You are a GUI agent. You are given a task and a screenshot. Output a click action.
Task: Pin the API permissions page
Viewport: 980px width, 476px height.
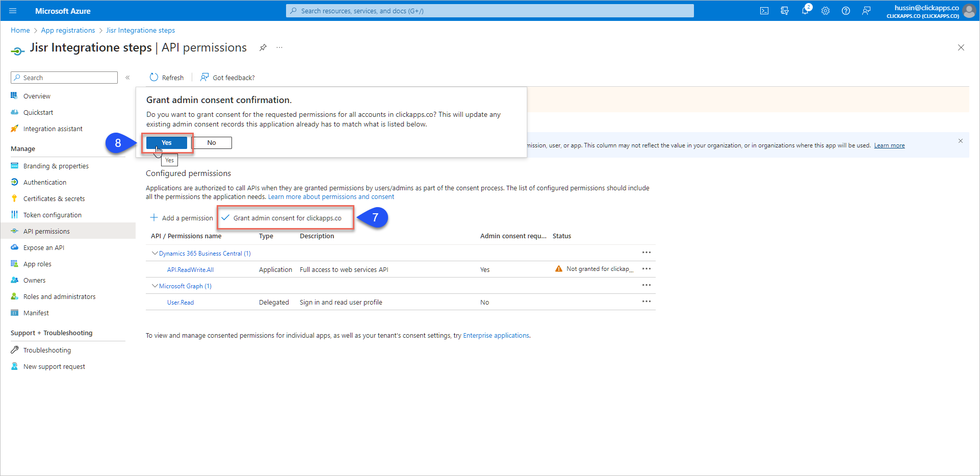[263, 47]
